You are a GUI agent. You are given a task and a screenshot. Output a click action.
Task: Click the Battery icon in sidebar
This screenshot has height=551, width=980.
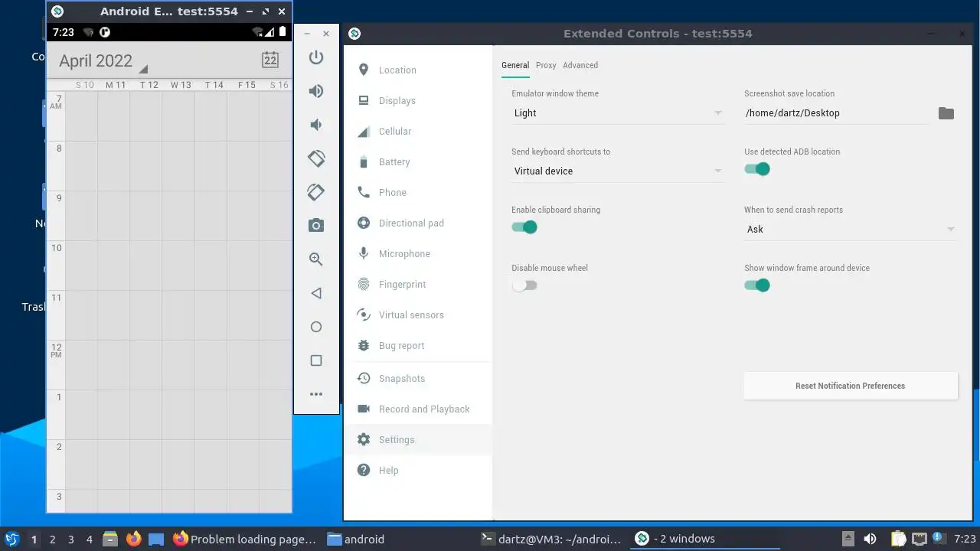364,161
